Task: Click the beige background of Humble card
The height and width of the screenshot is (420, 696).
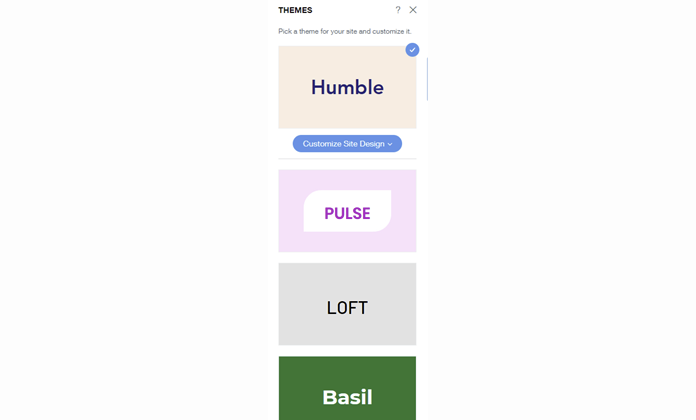Action: (294, 111)
